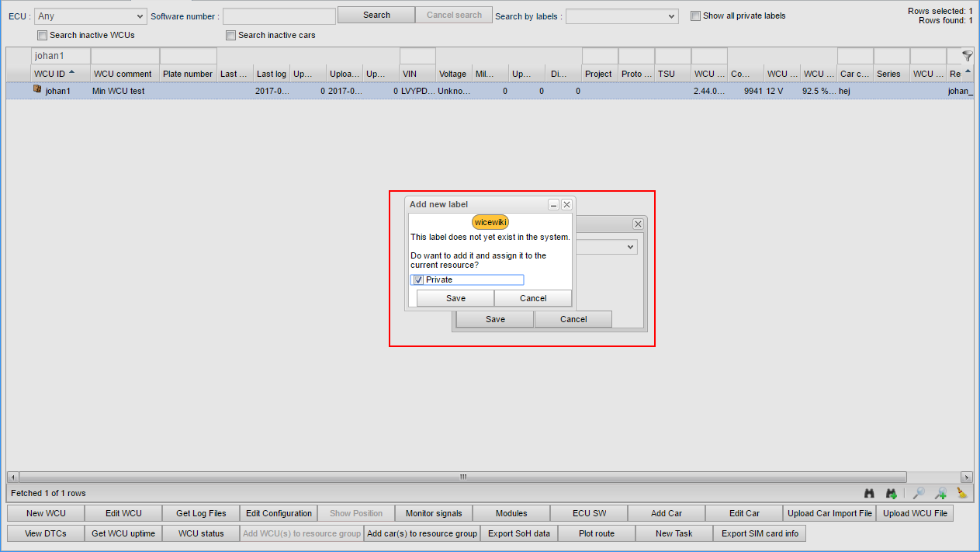Screen dimensions: 980x552
Task: Click the Software number input field
Action: (x=279, y=16)
